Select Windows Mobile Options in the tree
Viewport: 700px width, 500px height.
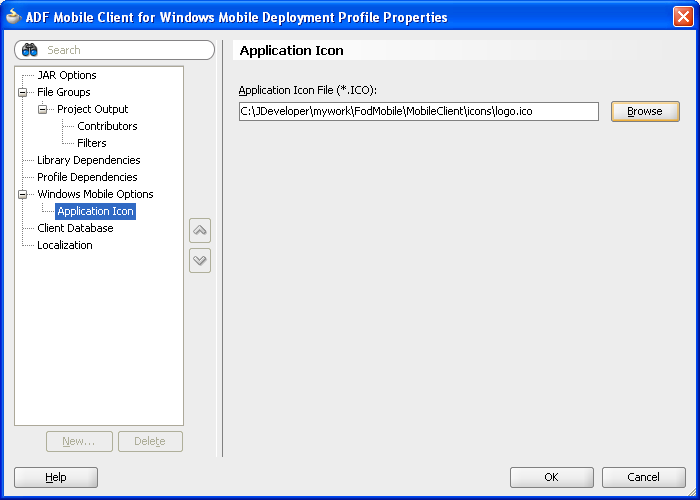click(96, 194)
